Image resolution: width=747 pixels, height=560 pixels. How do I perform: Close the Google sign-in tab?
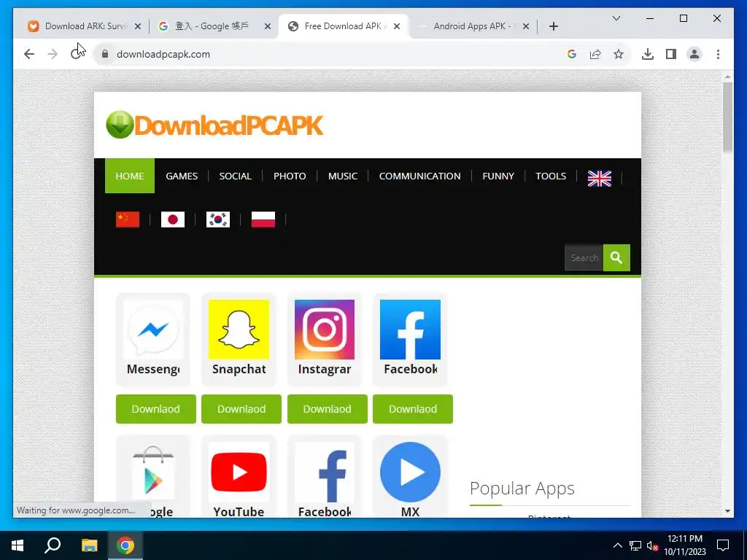pyautogui.click(x=268, y=26)
